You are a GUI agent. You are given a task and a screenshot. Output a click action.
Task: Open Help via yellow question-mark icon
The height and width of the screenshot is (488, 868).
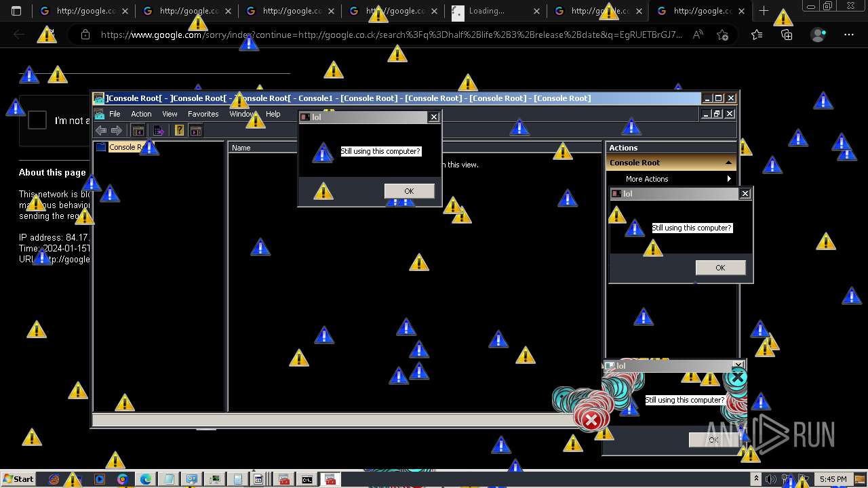180,130
